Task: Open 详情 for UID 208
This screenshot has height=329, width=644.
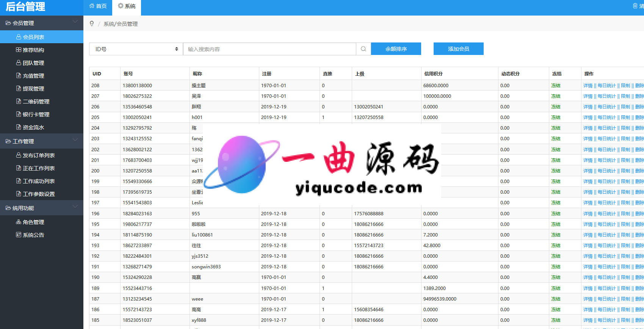Action: 588,86
